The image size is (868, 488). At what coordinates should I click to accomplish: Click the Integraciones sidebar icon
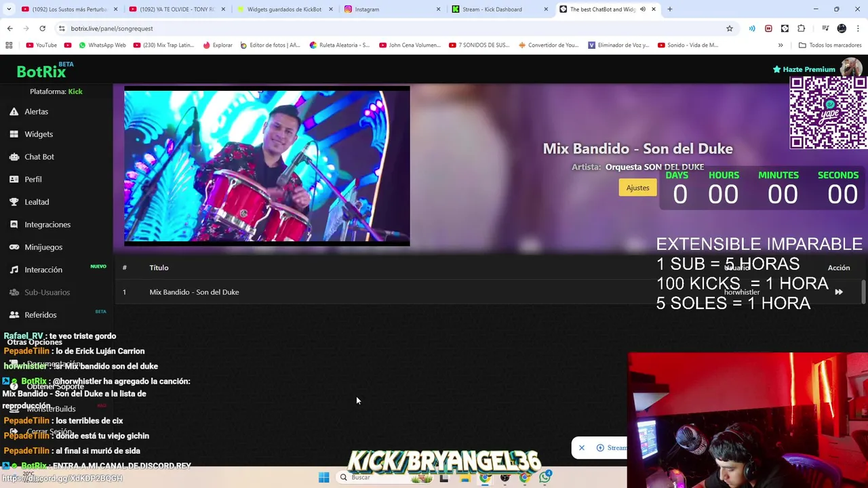[14, 224]
